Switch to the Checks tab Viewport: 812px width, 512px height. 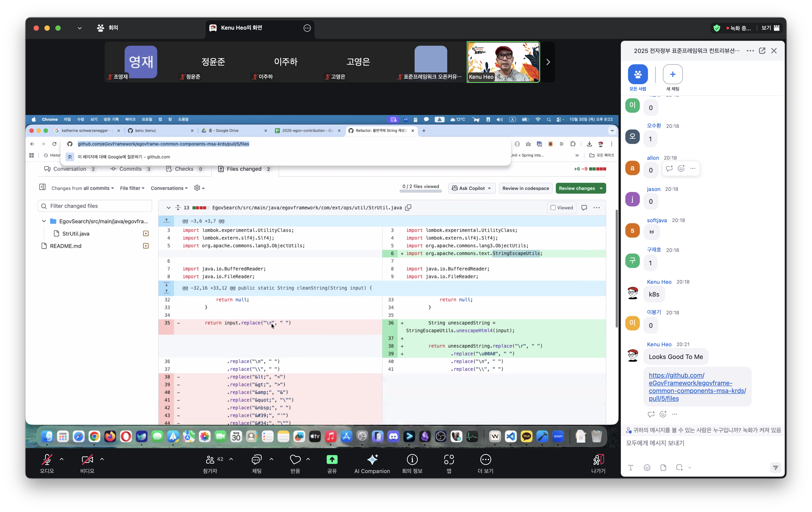[x=184, y=169]
